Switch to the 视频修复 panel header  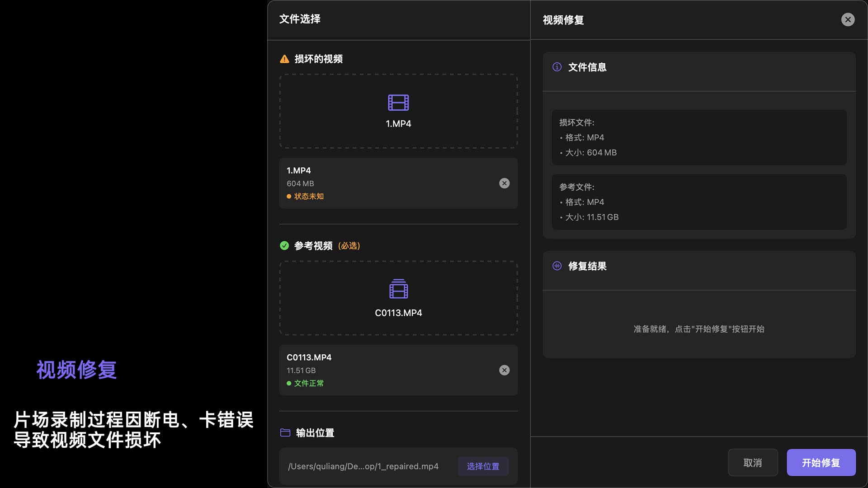point(562,20)
